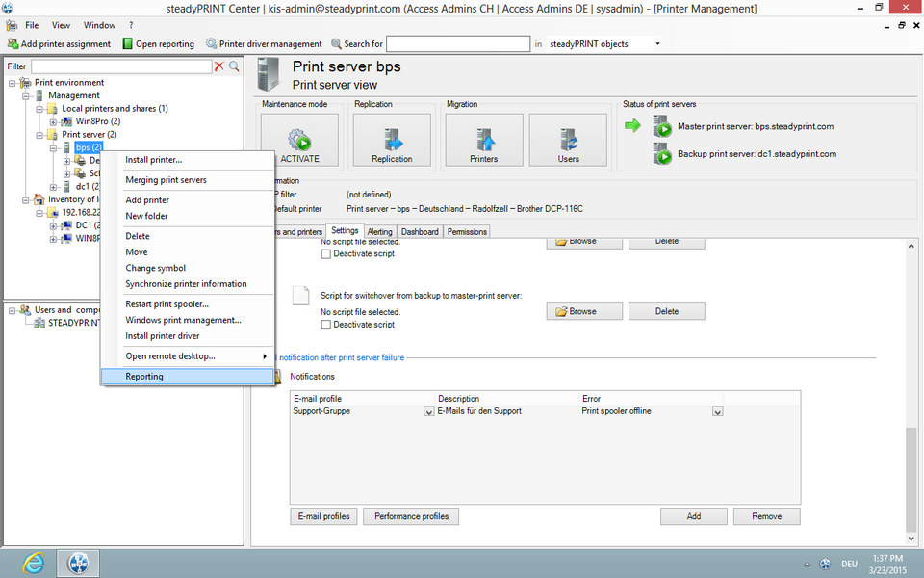Screen dimensions: 924x578
Task: Toggle the upper Deactivate script checkbox
Action: pos(325,254)
